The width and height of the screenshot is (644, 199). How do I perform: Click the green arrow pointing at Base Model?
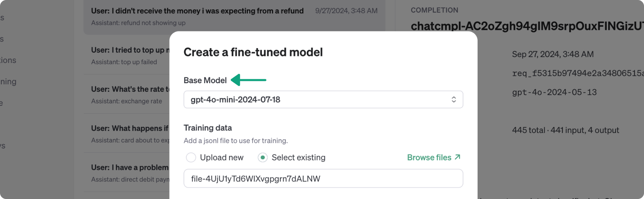pos(249,80)
